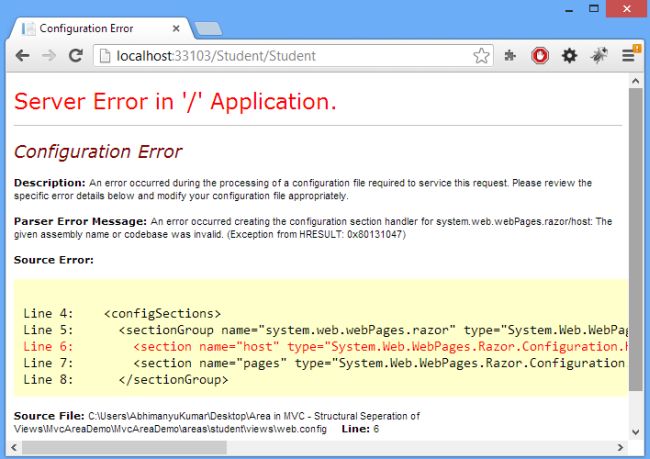Click the "Parser Error Message:" label
Image resolution: width=650 pixels, height=459 pixels.
click(x=80, y=221)
